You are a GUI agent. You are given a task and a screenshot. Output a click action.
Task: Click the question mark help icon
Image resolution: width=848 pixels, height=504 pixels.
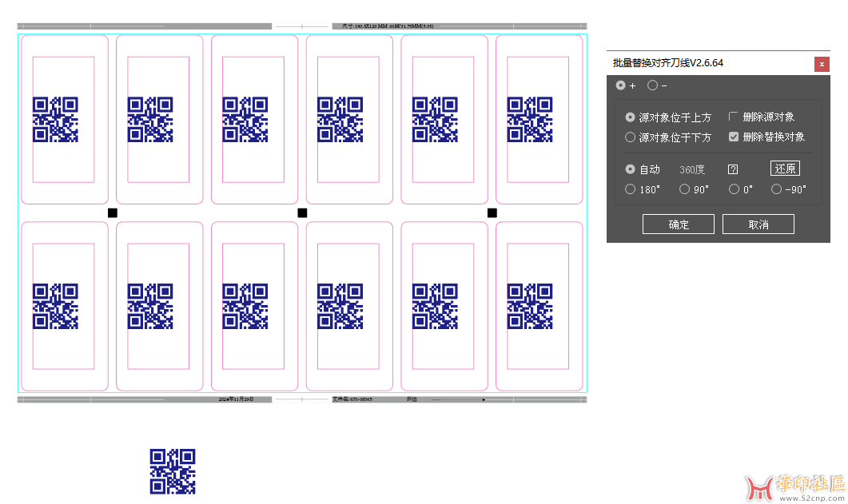click(x=733, y=169)
